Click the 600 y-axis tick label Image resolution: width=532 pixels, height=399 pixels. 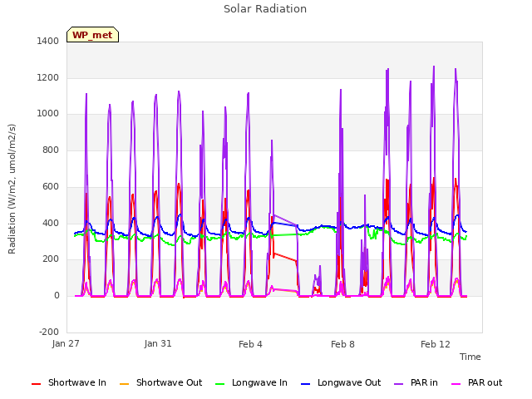(x=51, y=186)
